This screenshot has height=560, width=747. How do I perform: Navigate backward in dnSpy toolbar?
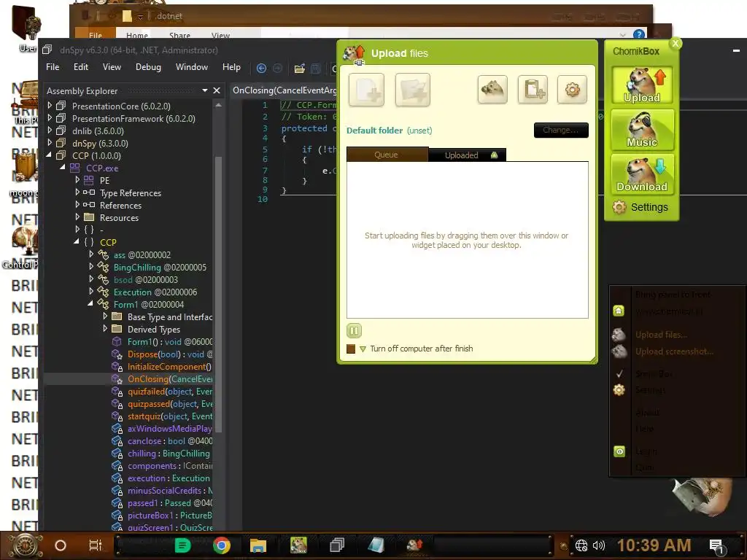pyautogui.click(x=261, y=68)
